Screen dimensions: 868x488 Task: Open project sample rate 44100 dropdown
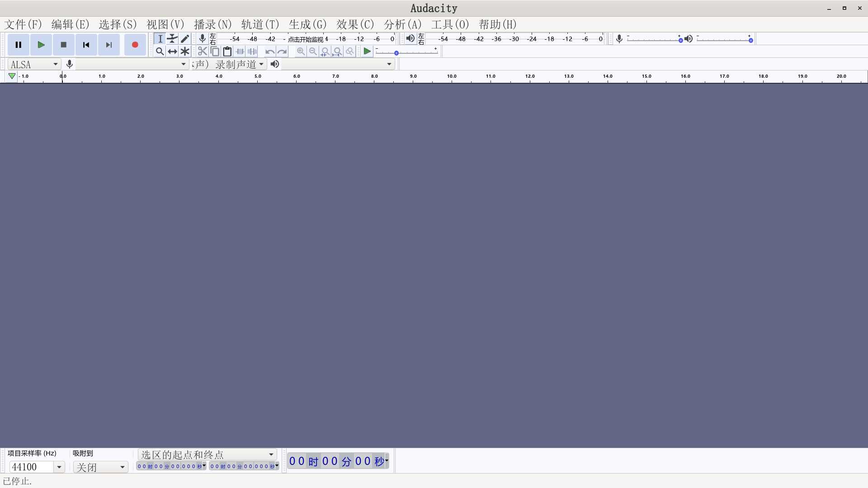tap(59, 467)
